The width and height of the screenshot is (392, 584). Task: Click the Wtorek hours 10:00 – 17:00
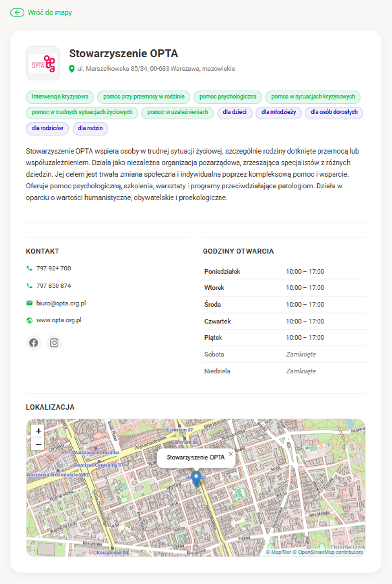(305, 288)
